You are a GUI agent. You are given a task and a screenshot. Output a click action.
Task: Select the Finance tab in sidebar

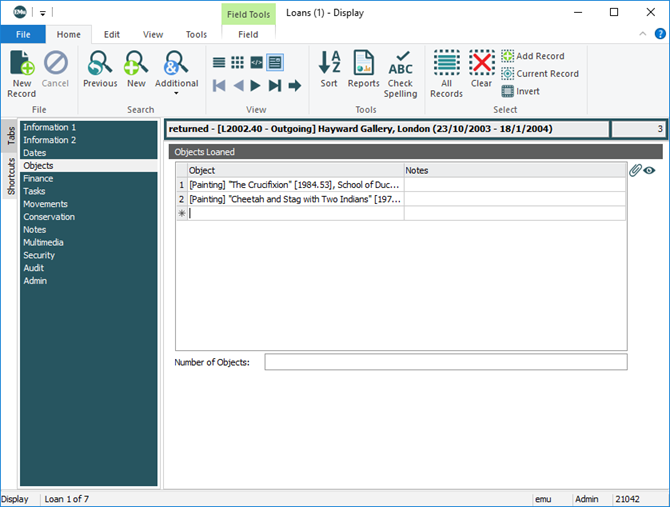[38, 179]
